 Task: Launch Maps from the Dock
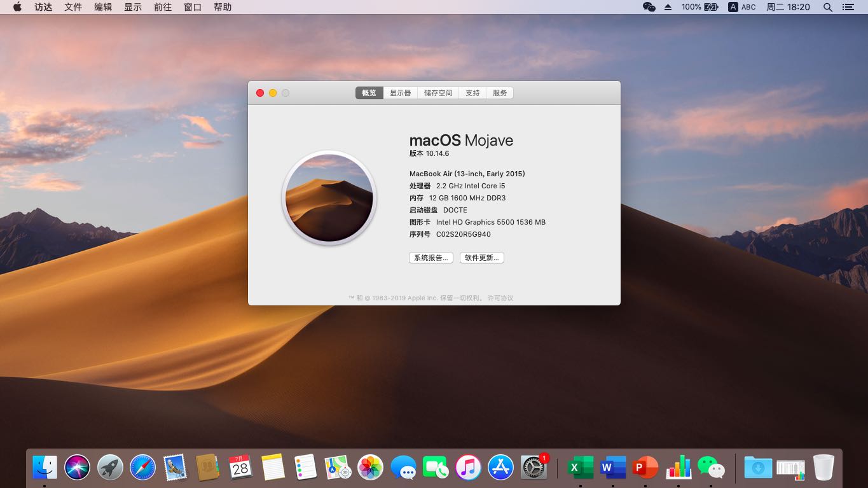pos(338,468)
